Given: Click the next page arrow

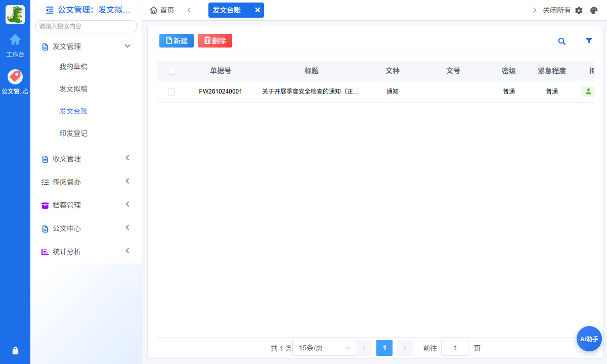Looking at the screenshot, I should [x=405, y=348].
